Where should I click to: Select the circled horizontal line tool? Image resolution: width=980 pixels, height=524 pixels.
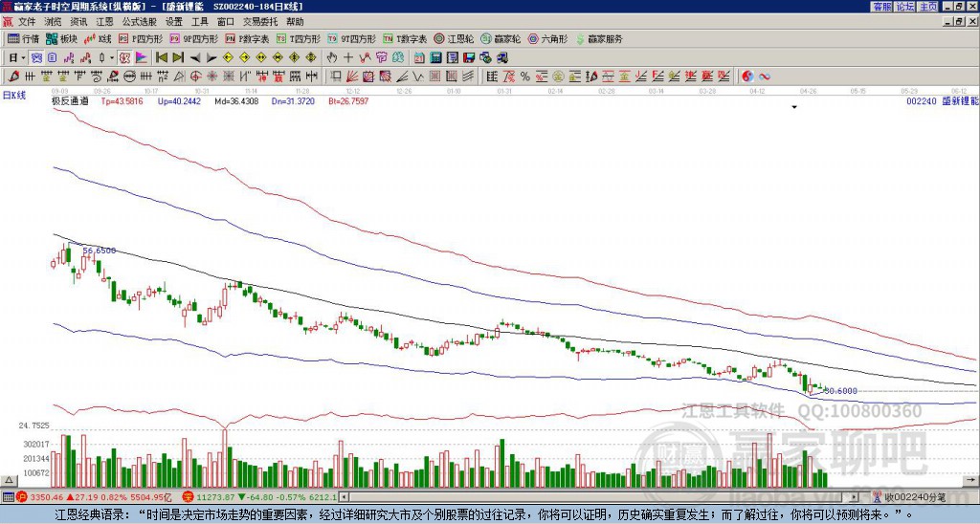128,76
